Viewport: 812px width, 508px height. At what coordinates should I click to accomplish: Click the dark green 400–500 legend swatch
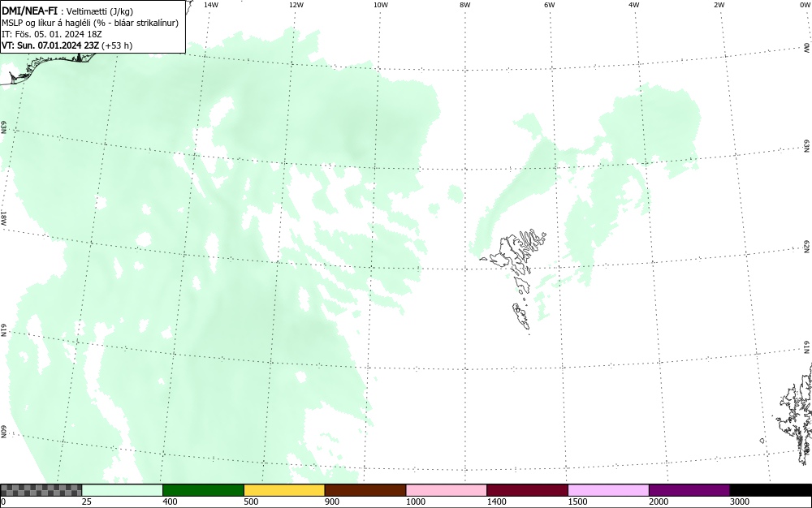click(x=203, y=490)
